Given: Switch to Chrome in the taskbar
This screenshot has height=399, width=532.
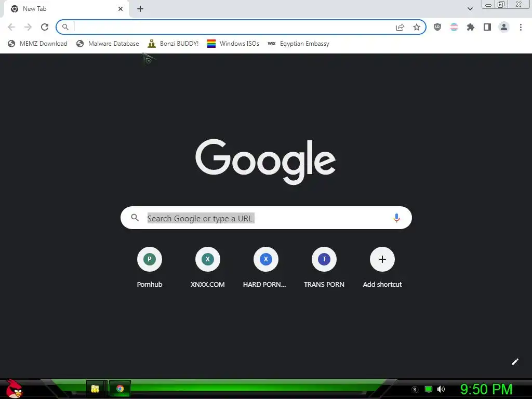Looking at the screenshot, I should click(x=120, y=389).
